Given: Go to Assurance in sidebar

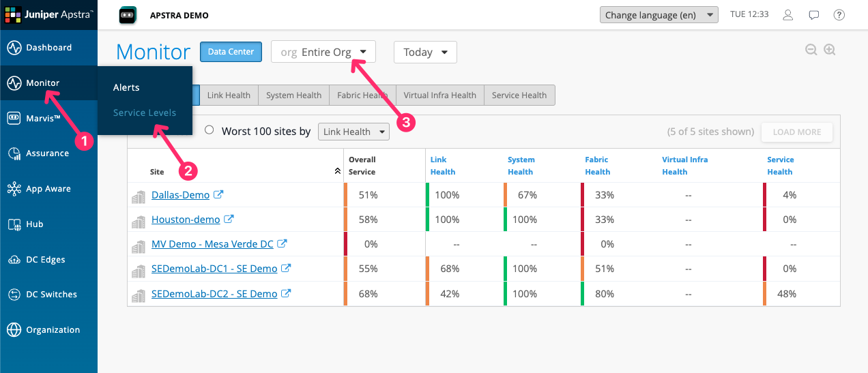Looking at the screenshot, I should (48, 153).
